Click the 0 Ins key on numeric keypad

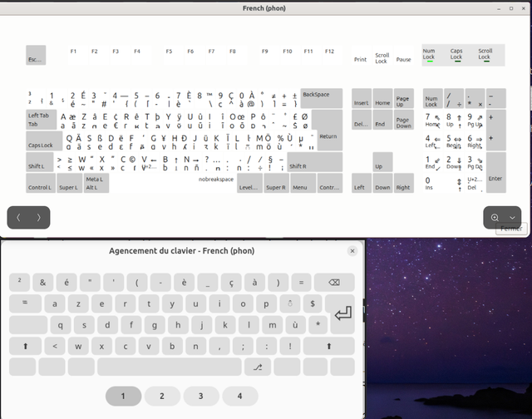[443, 183]
